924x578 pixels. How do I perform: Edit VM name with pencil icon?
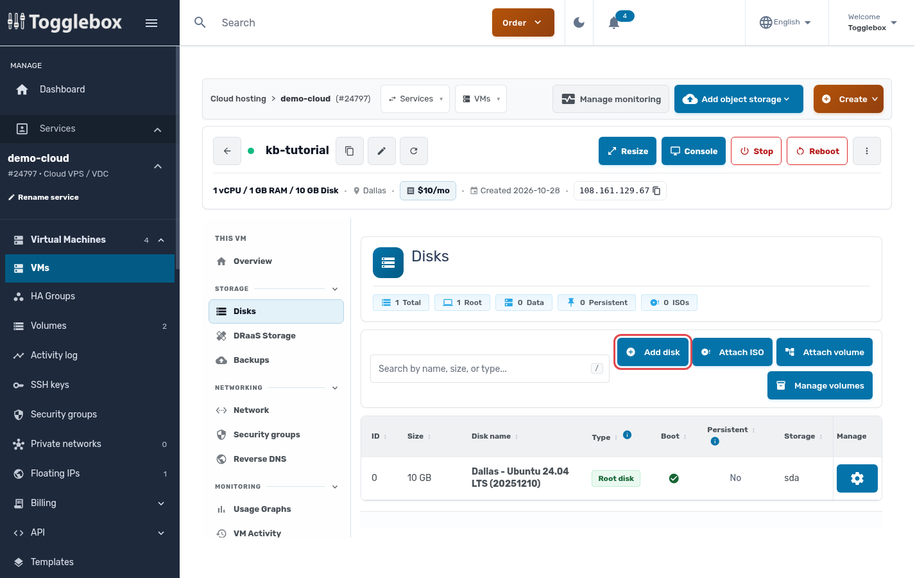[x=382, y=151]
